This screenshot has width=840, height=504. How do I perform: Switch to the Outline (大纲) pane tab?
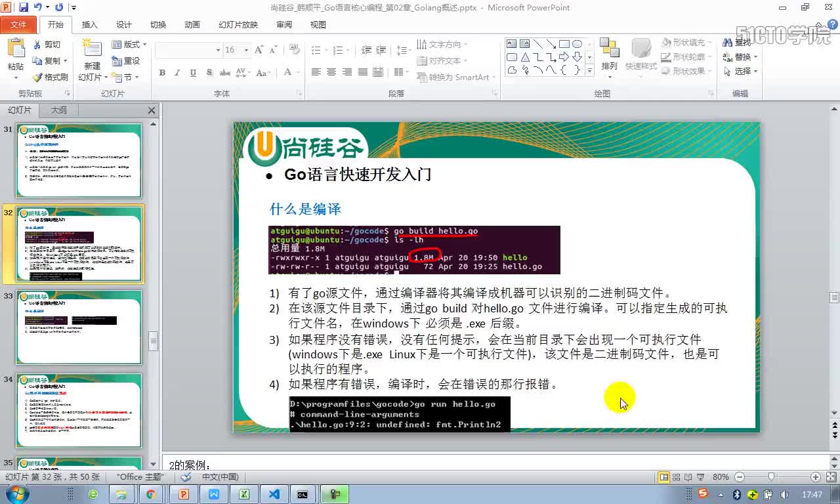click(x=58, y=110)
